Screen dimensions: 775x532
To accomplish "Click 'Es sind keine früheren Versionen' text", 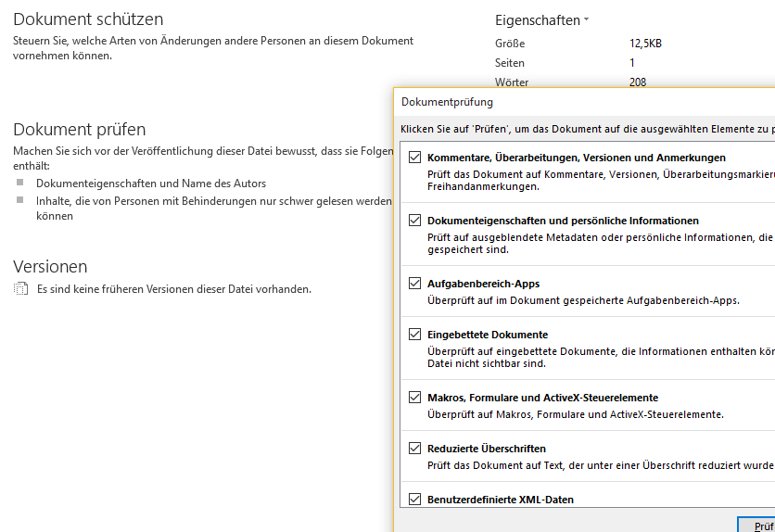I will pos(174,289).
